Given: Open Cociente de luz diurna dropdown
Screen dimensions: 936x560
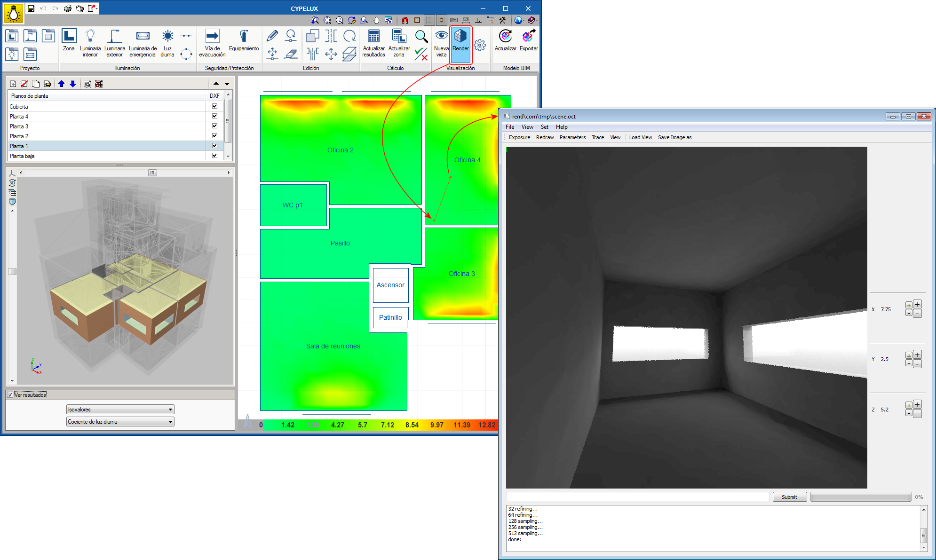Looking at the screenshot, I should coord(120,422).
